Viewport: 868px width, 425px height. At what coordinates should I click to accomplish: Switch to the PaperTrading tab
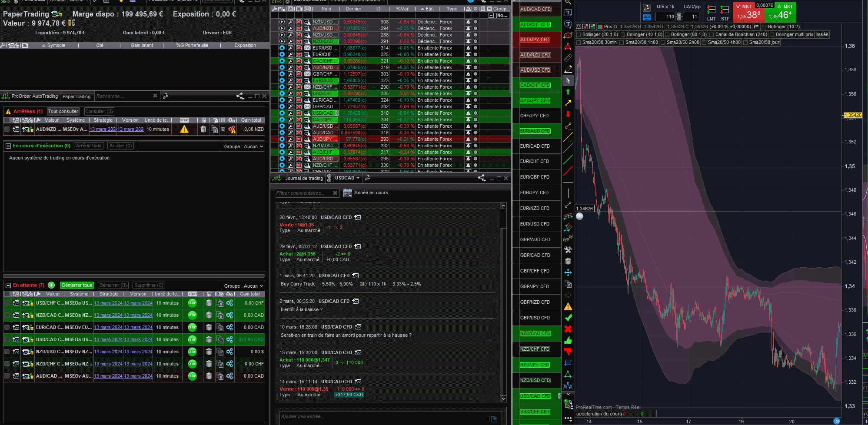coord(76,96)
